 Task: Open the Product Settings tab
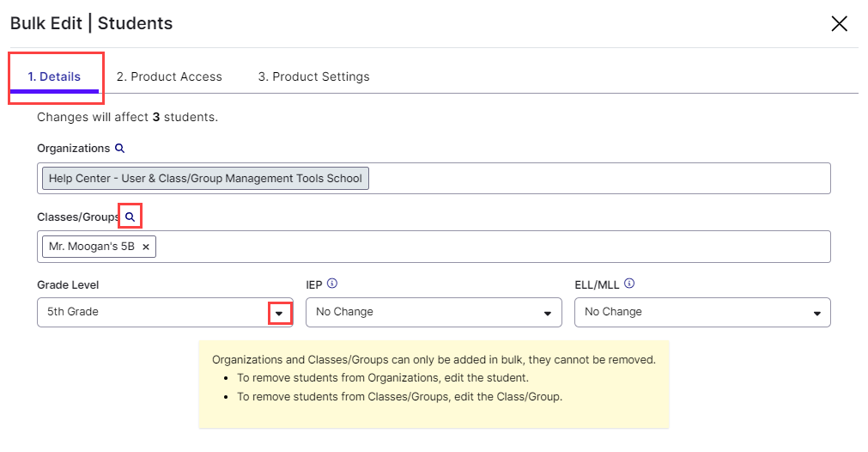(x=313, y=76)
